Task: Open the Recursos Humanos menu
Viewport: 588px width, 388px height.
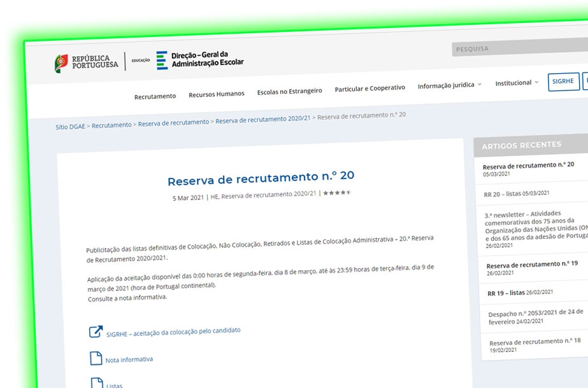Action: 217,94
